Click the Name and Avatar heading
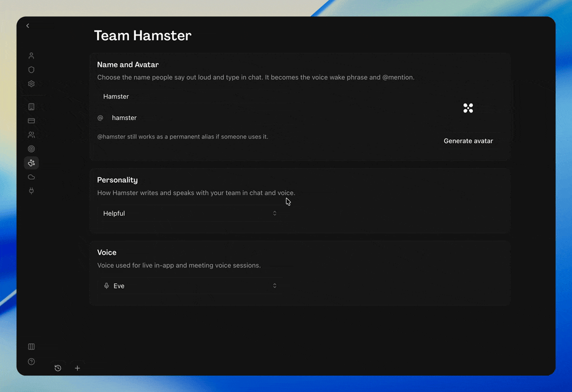The height and width of the screenshot is (392, 572). point(128,65)
